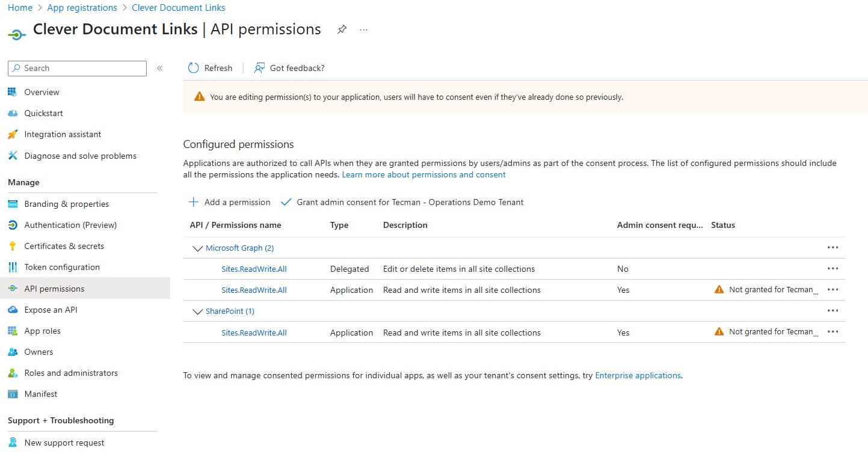Collapse the SharePoint (1) group chevron

[197, 311]
